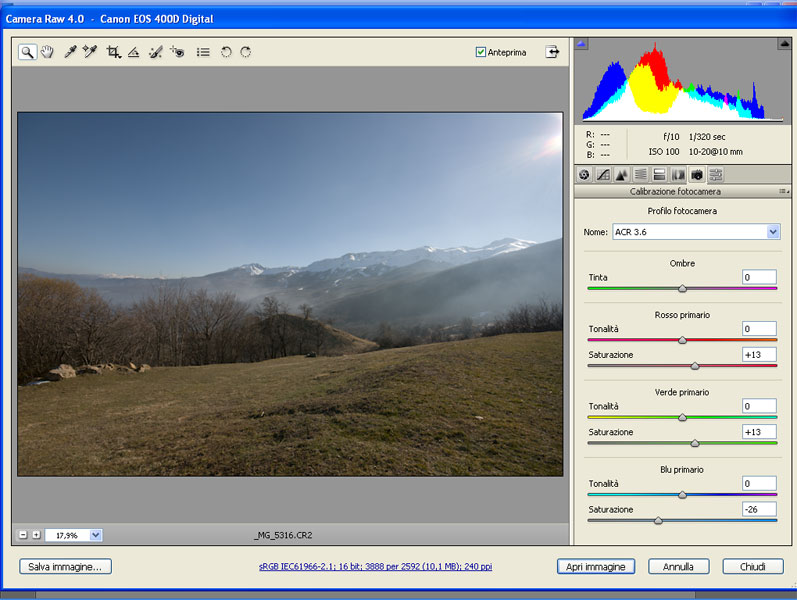Click the Apri immagine button

596,567
